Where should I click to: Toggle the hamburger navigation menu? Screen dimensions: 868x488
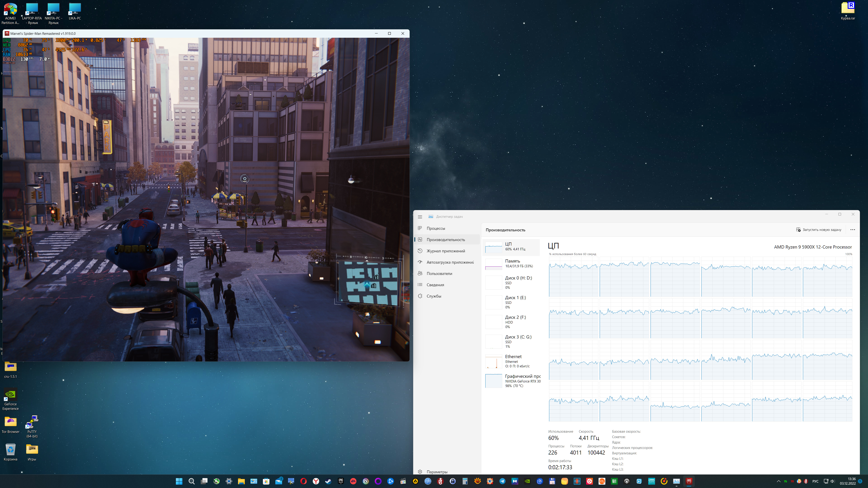420,217
